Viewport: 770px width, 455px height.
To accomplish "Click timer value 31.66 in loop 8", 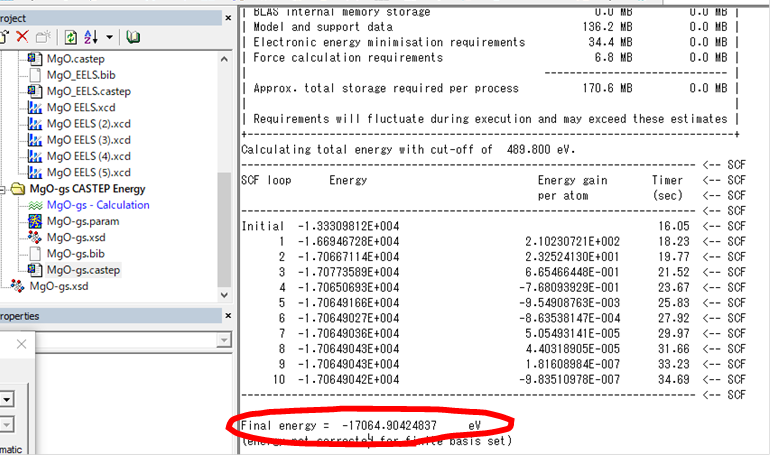I will pyautogui.click(x=674, y=349).
